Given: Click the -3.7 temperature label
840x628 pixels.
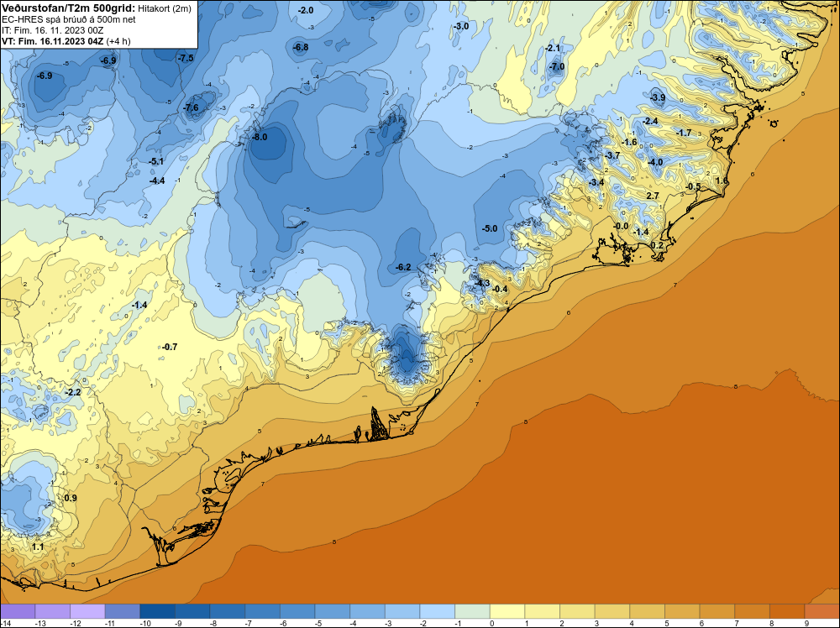Looking at the screenshot, I should [x=612, y=155].
